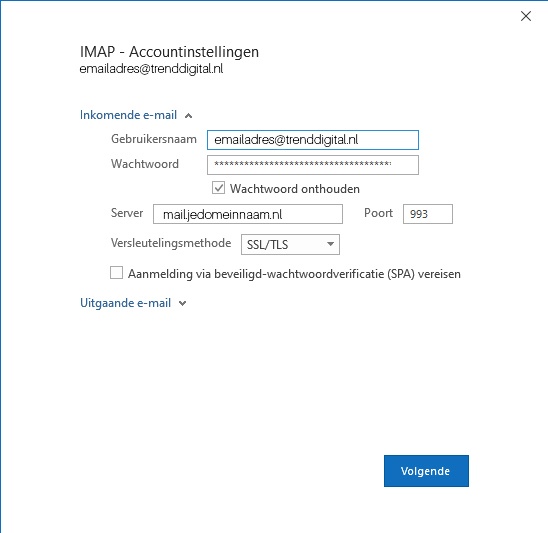Image resolution: width=548 pixels, height=533 pixels.
Task: Click the SPA verification label text
Action: tap(294, 274)
